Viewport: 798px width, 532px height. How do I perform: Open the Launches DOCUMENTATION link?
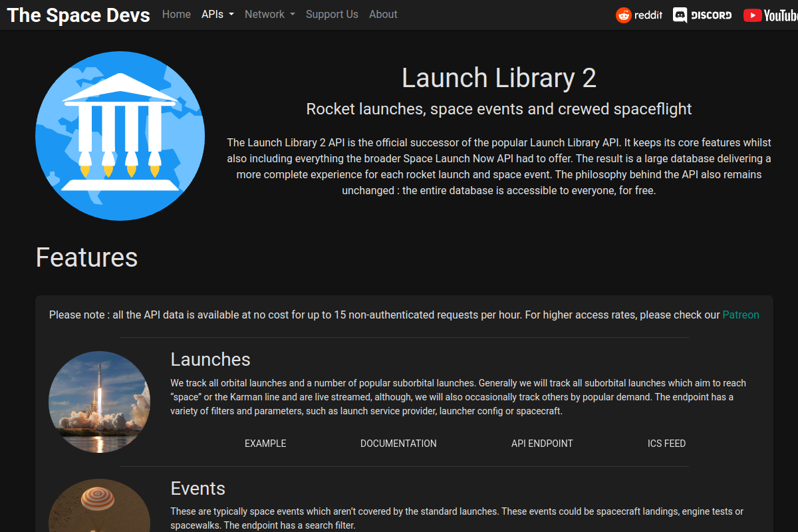(398, 444)
